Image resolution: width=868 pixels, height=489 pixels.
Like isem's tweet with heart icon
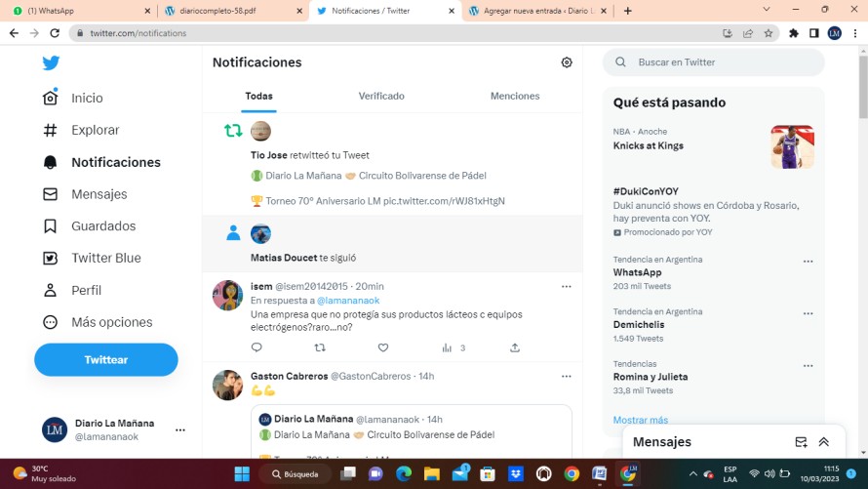coord(383,347)
